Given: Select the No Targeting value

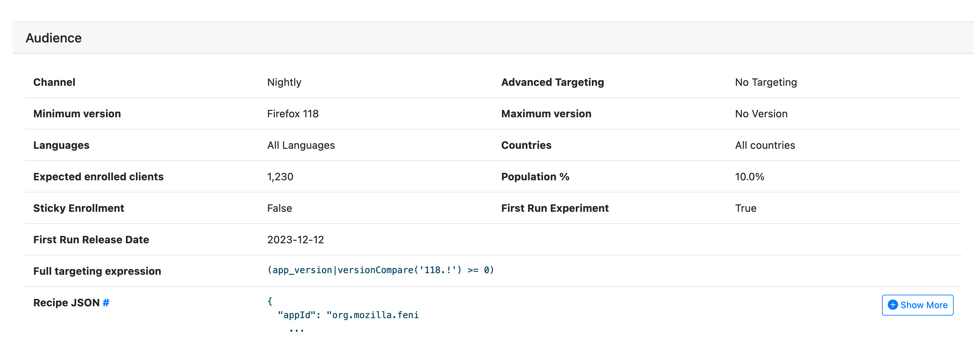Looking at the screenshot, I should pyautogui.click(x=766, y=82).
